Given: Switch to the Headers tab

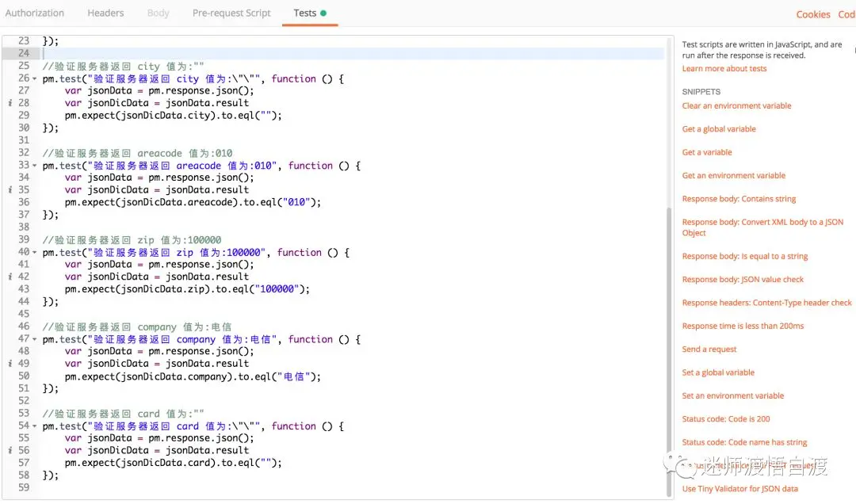Looking at the screenshot, I should tap(105, 13).
